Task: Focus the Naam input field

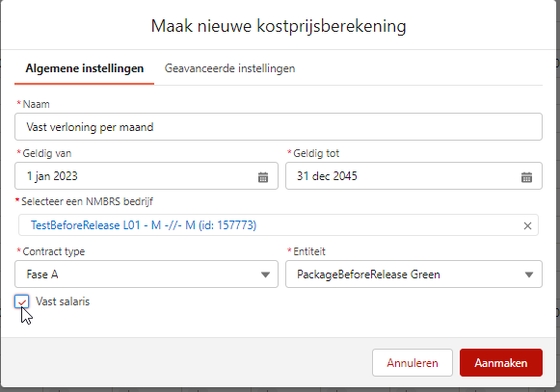Action: [279, 127]
